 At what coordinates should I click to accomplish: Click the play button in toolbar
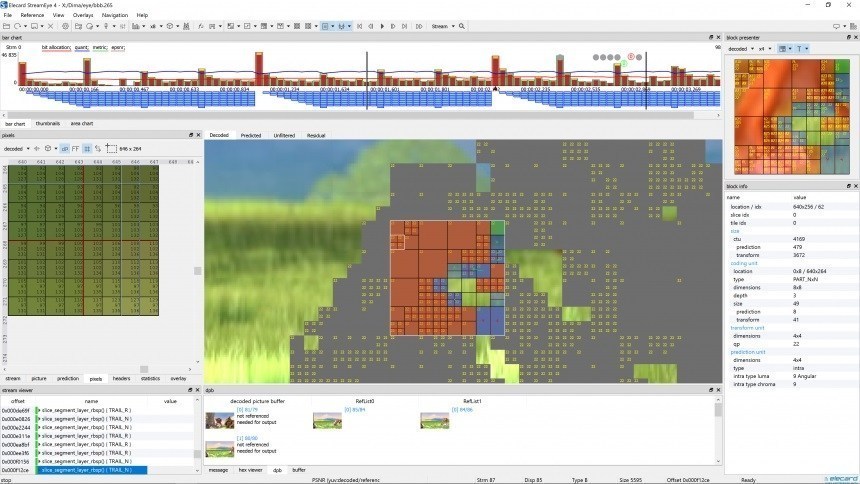(x=382, y=26)
